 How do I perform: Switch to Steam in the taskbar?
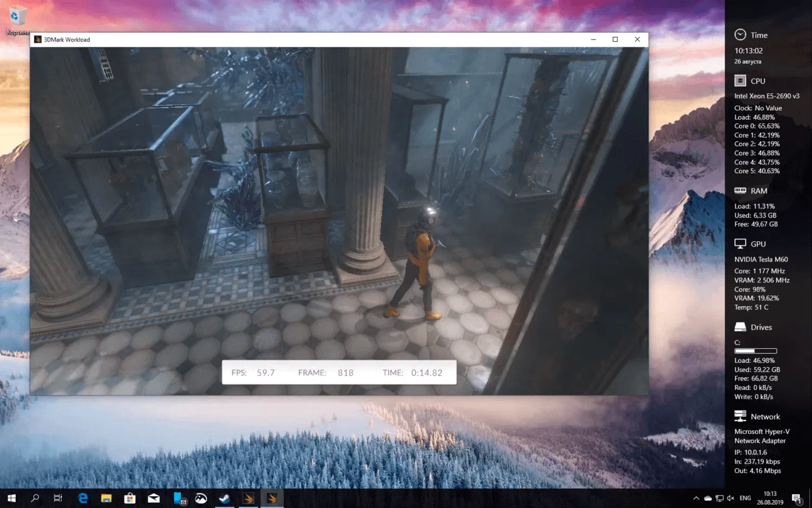point(225,498)
